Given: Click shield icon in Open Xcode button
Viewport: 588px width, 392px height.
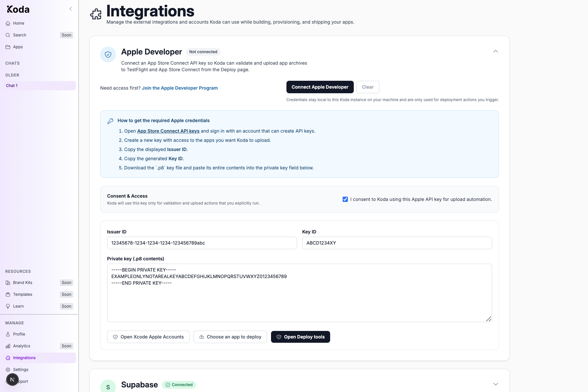Looking at the screenshot, I should pyautogui.click(x=115, y=337).
